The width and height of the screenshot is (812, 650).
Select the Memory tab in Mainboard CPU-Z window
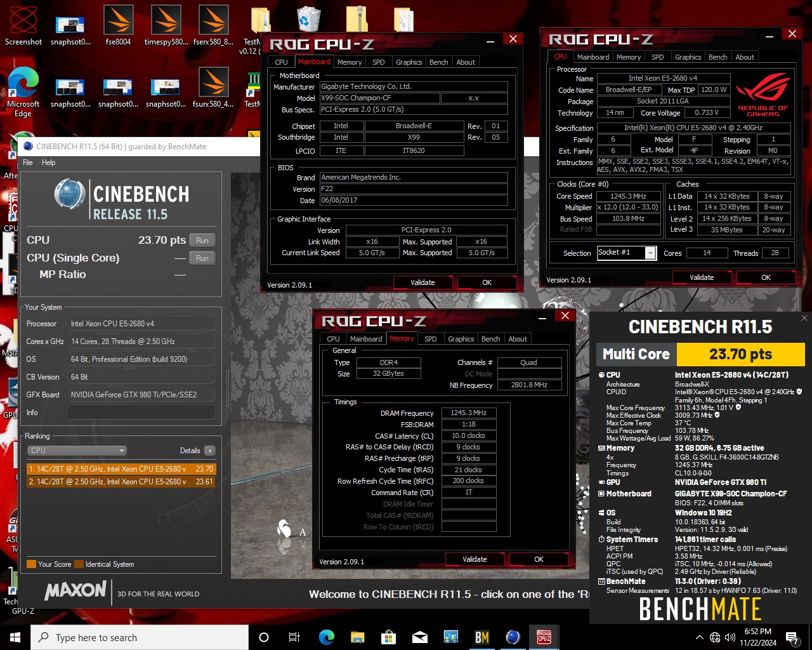pyautogui.click(x=350, y=62)
